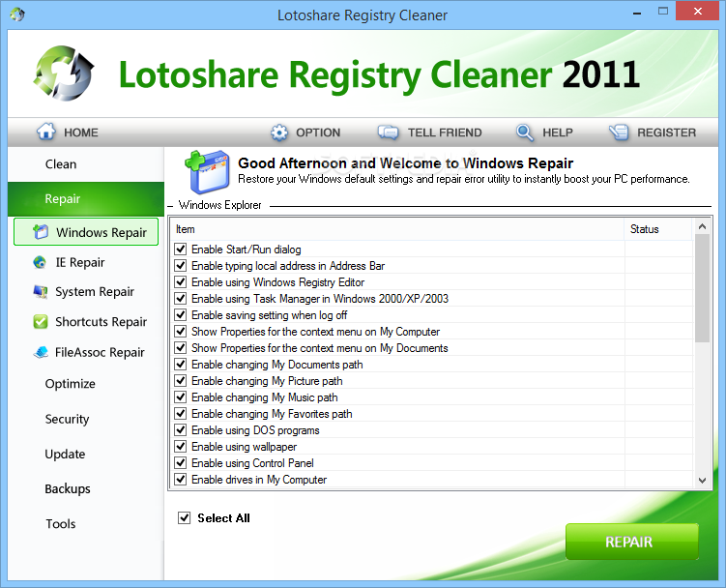Open the REGISTER menu item
726x588 pixels.
(653, 132)
